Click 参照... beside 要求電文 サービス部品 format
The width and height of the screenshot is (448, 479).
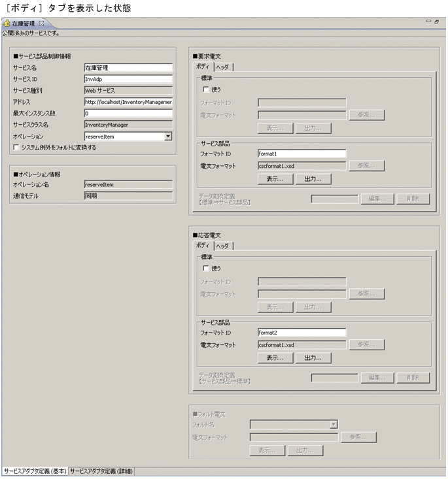point(367,165)
